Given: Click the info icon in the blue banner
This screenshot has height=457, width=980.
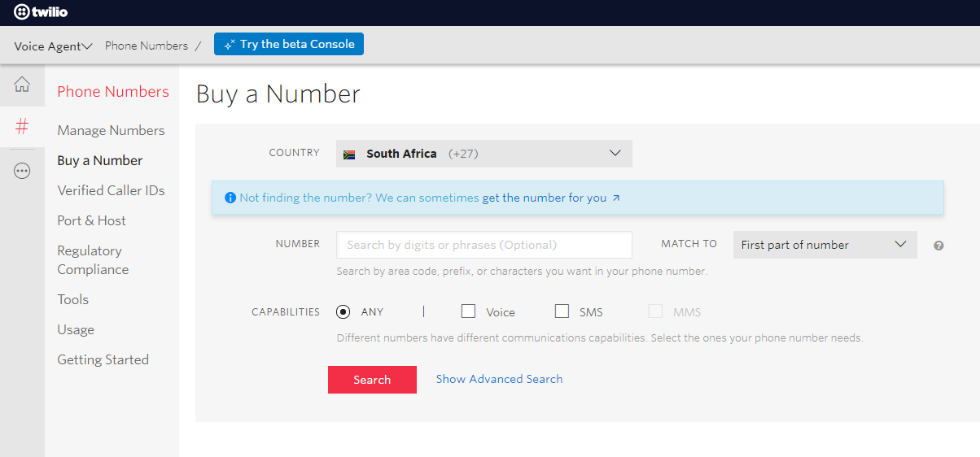Looking at the screenshot, I should pyautogui.click(x=230, y=198).
